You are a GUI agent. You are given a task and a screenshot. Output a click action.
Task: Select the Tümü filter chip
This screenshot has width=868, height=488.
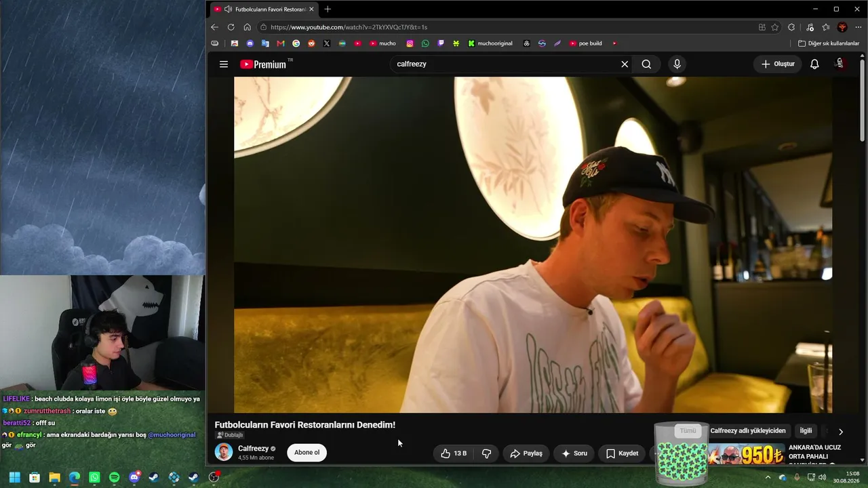pos(688,431)
